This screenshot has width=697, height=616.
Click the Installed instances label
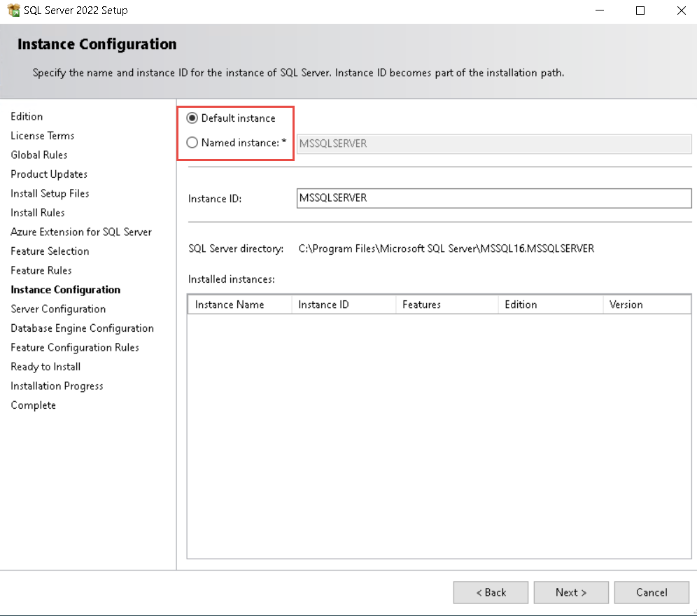231,279
